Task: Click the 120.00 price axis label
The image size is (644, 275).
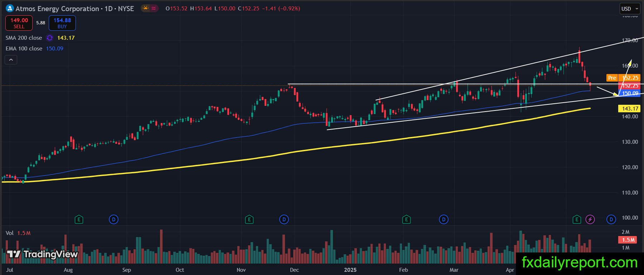Action: click(630, 167)
